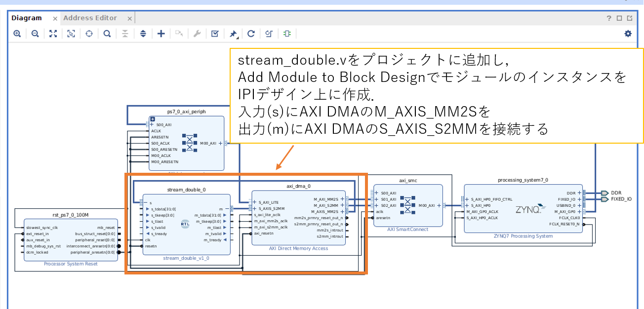This screenshot has height=309, width=644.
Task: Select the Diagram tab
Action: point(27,18)
